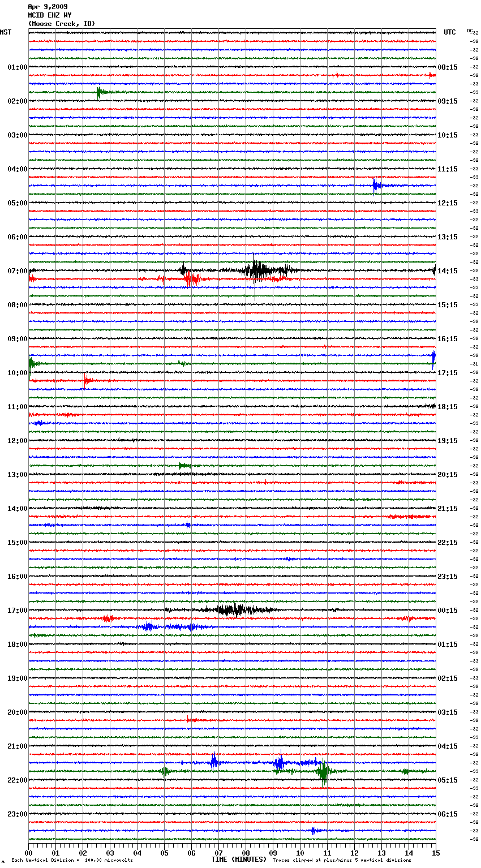The image size is (481, 868).
Task: Select the 22:15 UTC time label
Action: coord(448,543)
